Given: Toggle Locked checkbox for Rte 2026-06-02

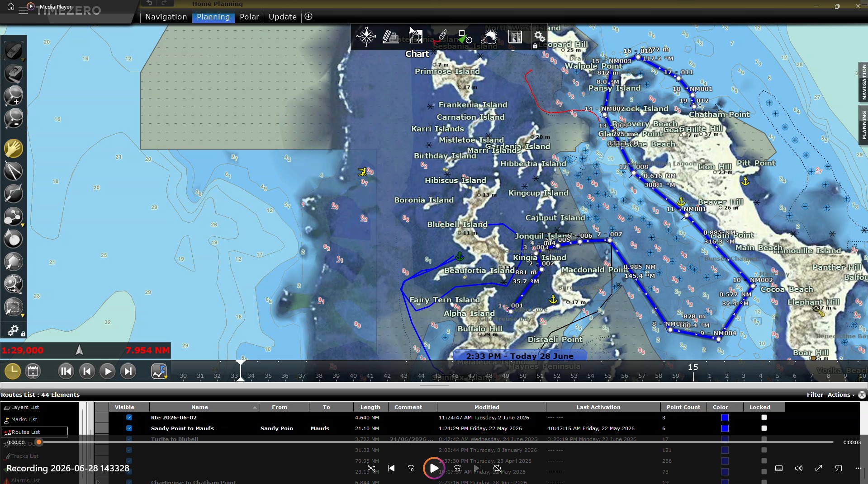Looking at the screenshot, I should [x=764, y=418].
